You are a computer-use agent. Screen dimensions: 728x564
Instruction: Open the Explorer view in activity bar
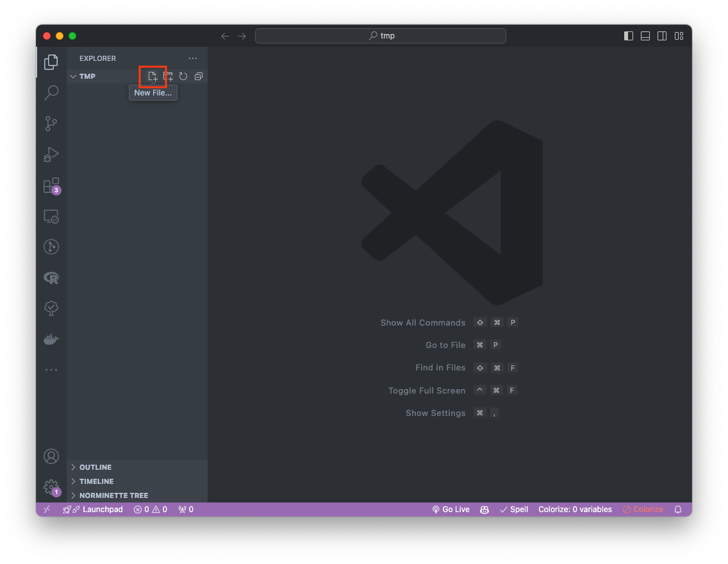[x=51, y=62]
